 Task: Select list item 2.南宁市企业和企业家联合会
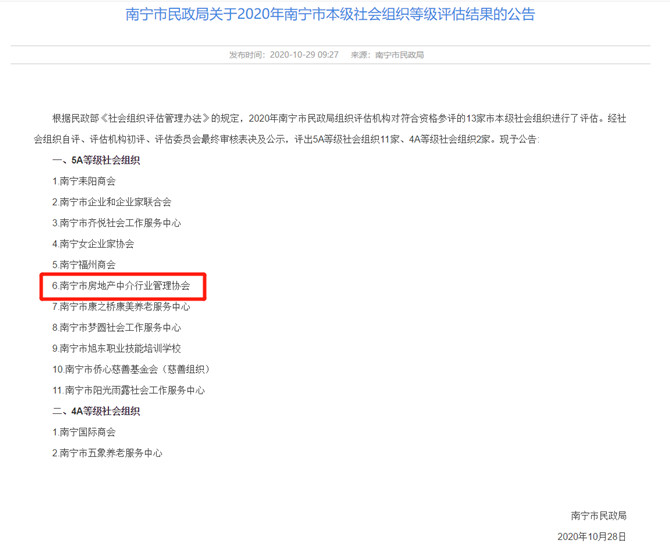pyautogui.click(x=112, y=202)
